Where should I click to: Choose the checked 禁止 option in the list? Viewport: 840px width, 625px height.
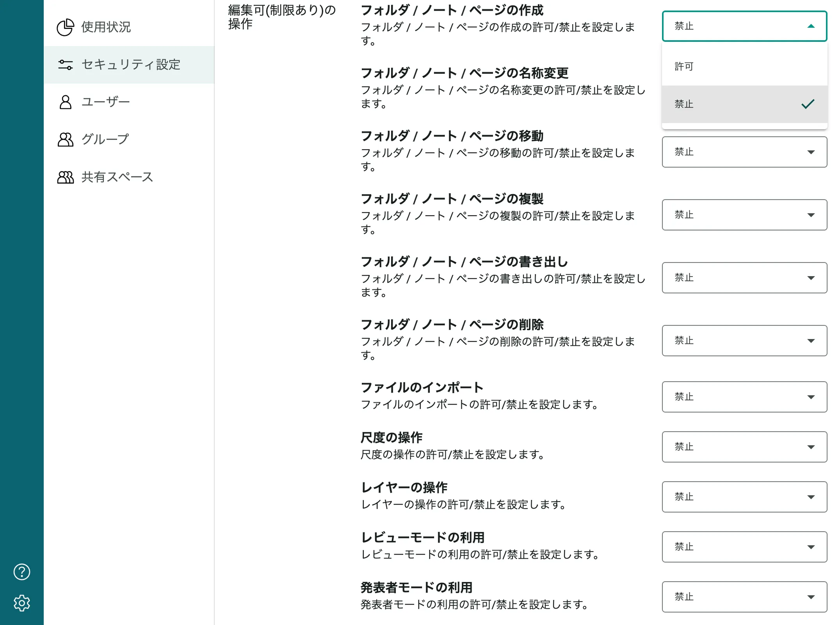(x=744, y=104)
